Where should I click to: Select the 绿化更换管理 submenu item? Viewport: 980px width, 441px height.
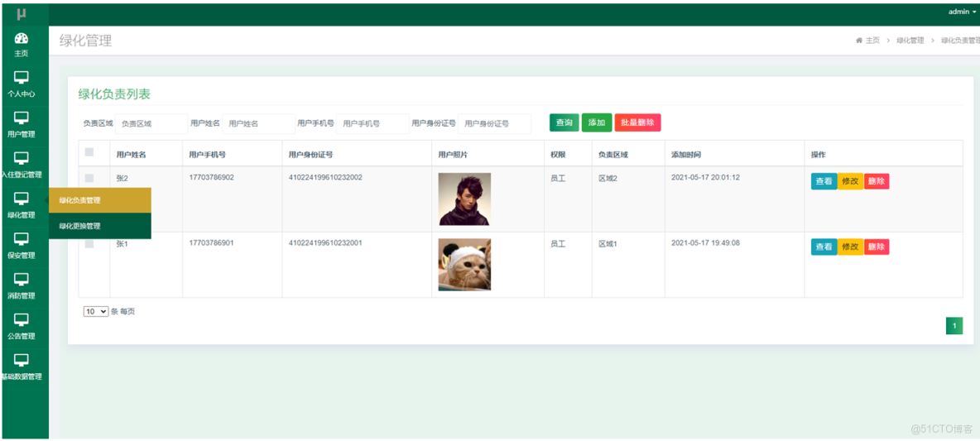point(100,226)
